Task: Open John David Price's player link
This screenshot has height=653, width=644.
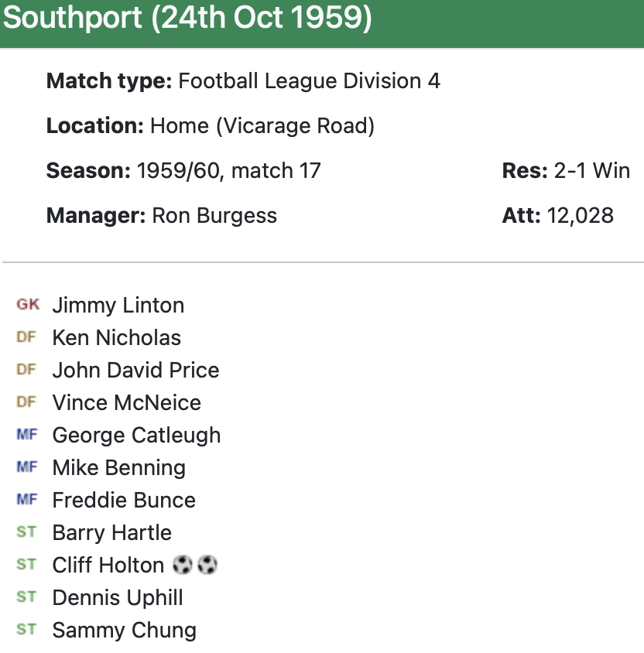Action: click(135, 370)
